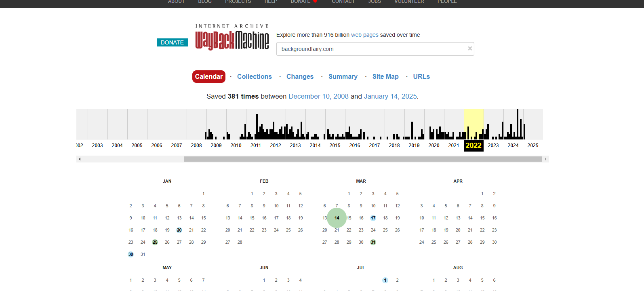Select the highlighted year 2022 on the timeline

[474, 145]
